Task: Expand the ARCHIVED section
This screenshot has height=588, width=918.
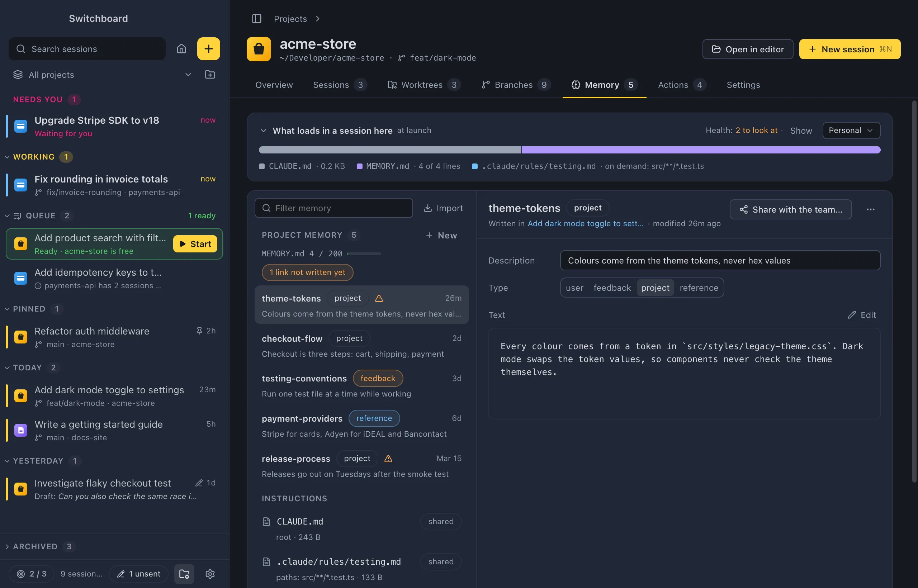Action: click(7, 547)
